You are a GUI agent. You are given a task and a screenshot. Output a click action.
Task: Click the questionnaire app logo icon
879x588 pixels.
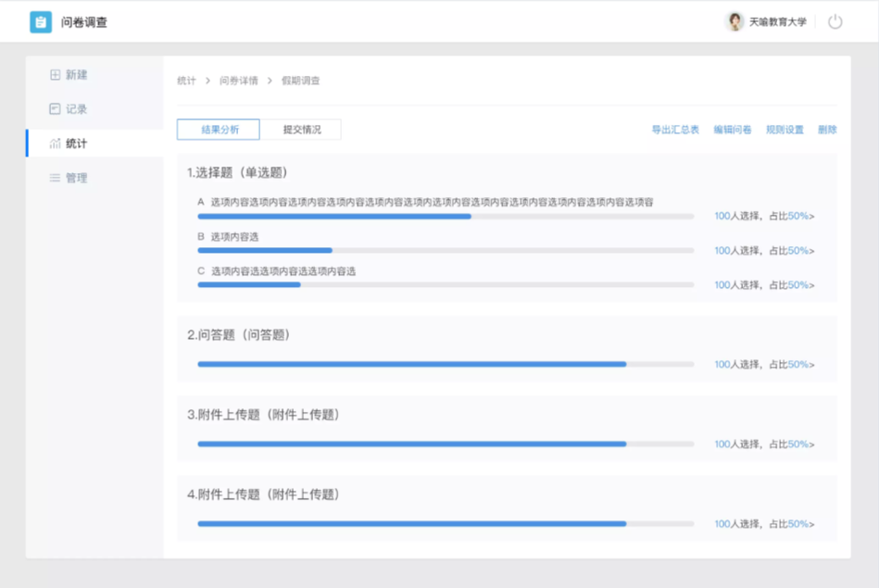click(x=41, y=22)
